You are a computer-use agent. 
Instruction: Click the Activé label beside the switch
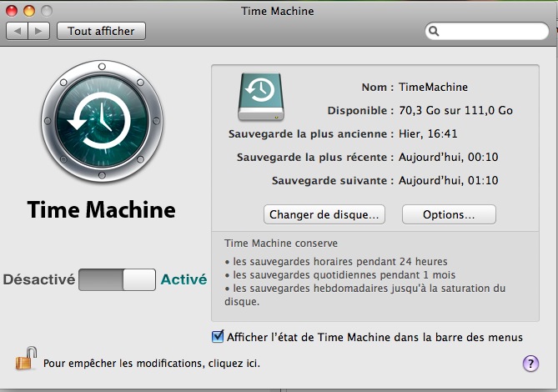(x=183, y=280)
